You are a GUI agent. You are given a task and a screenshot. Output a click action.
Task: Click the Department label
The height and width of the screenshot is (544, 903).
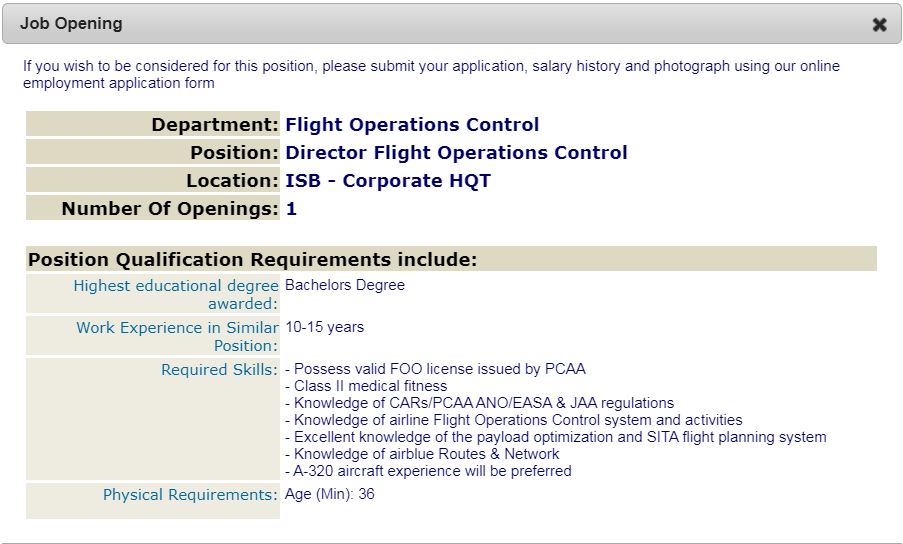(215, 125)
